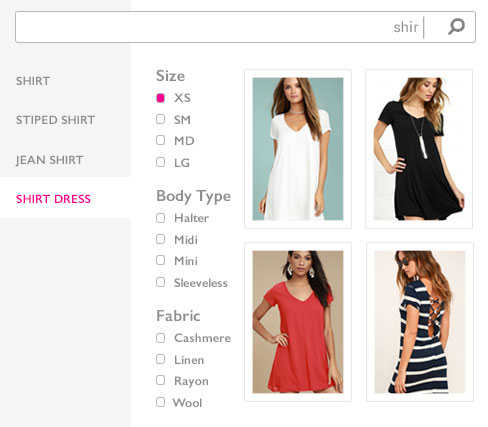Click the magnifying glass search icon

click(x=456, y=26)
